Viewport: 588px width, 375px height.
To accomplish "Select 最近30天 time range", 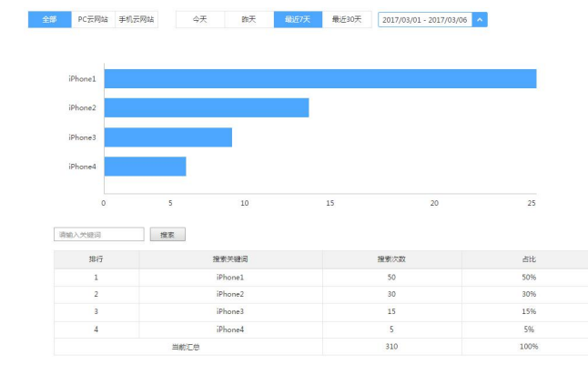I will [x=347, y=19].
